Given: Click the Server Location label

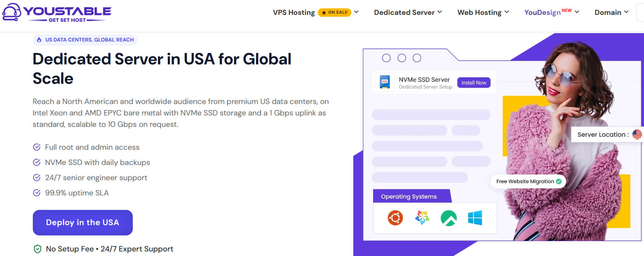Looking at the screenshot, I should [603, 134].
